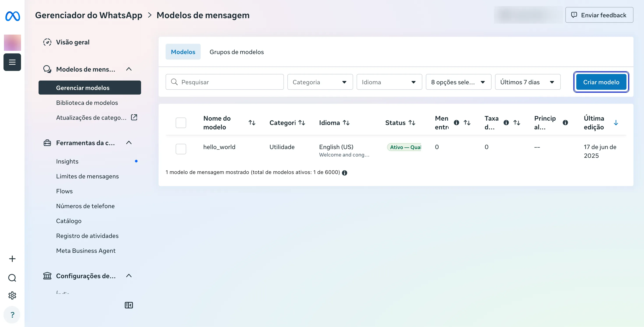Screen dimensions: 644x327
Task: Sort table by Idioma arrows
Action: 346,123
